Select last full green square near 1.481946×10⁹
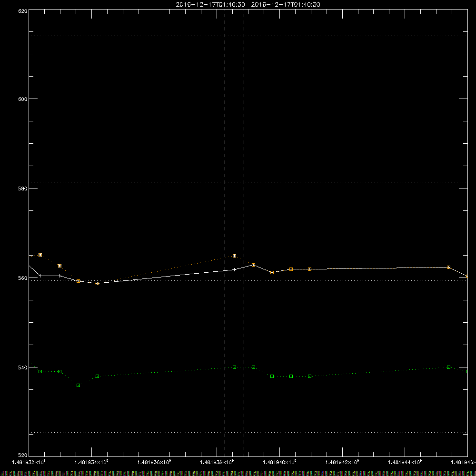This screenshot has width=476, height=476. pyautogui.click(x=449, y=367)
